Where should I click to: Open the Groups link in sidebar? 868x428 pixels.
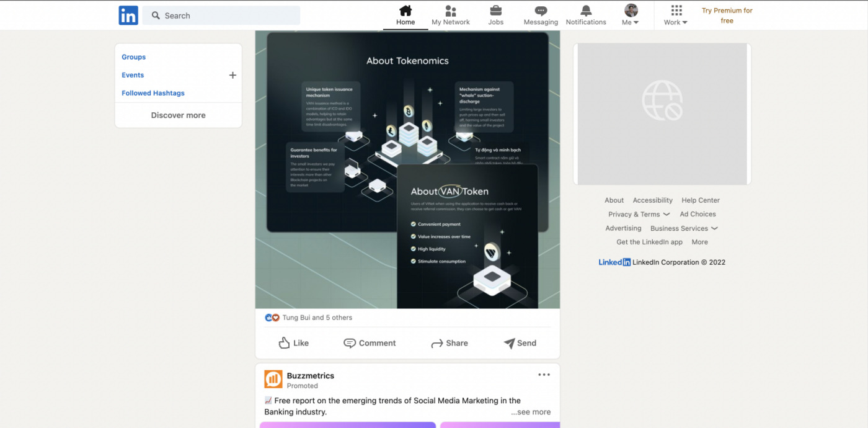coord(133,57)
